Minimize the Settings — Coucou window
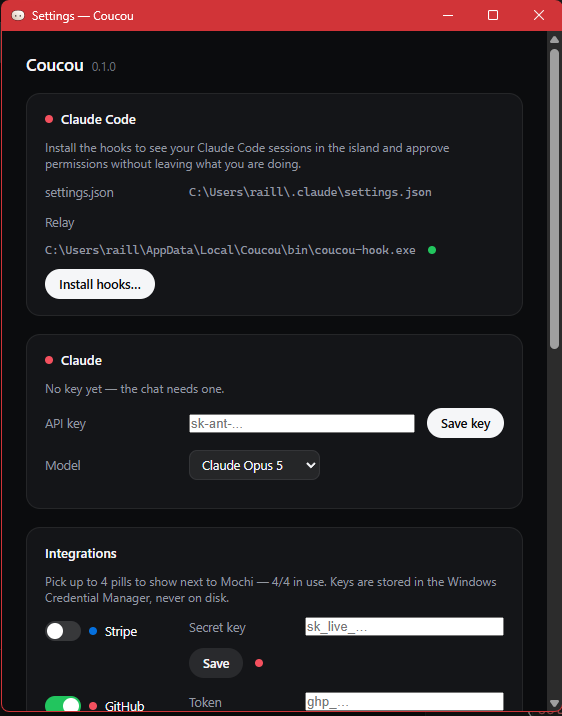The width and height of the screenshot is (562, 716). click(x=448, y=16)
